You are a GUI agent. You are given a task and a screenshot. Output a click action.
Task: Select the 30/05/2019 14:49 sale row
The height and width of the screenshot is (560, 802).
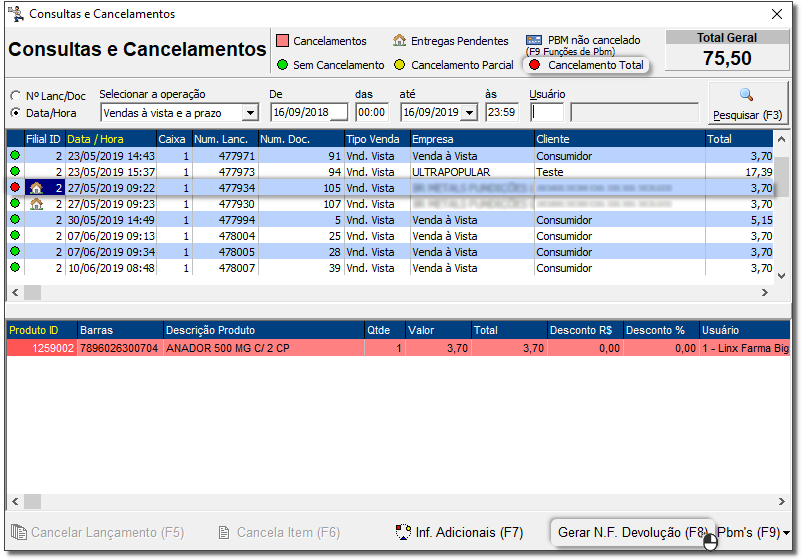pos(390,220)
